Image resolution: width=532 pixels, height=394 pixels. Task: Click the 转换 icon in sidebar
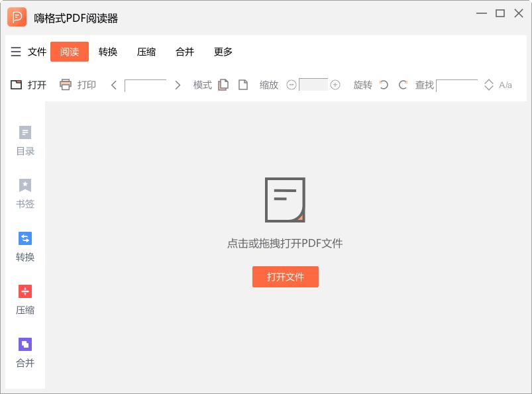tap(25, 238)
